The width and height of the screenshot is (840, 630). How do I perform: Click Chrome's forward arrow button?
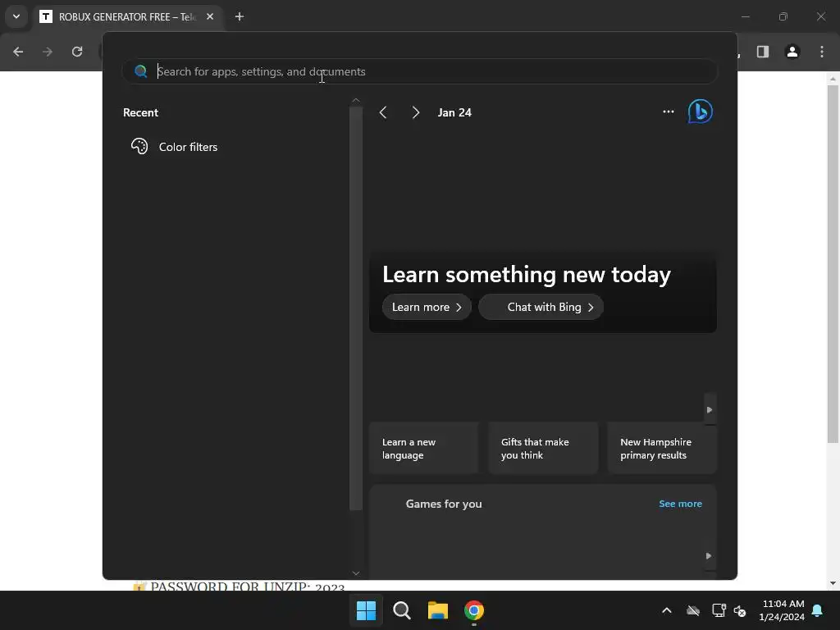48,52
